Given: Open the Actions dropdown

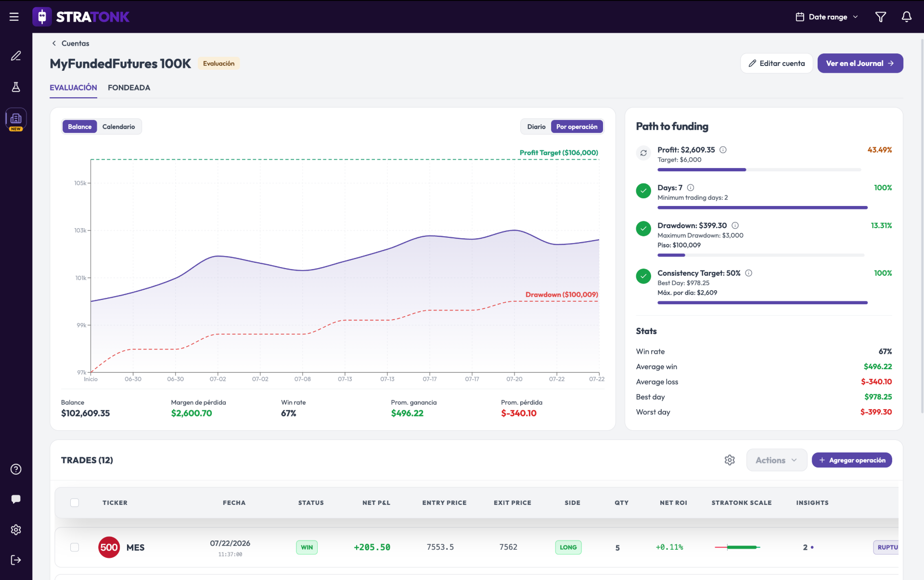Looking at the screenshot, I should 776,460.
